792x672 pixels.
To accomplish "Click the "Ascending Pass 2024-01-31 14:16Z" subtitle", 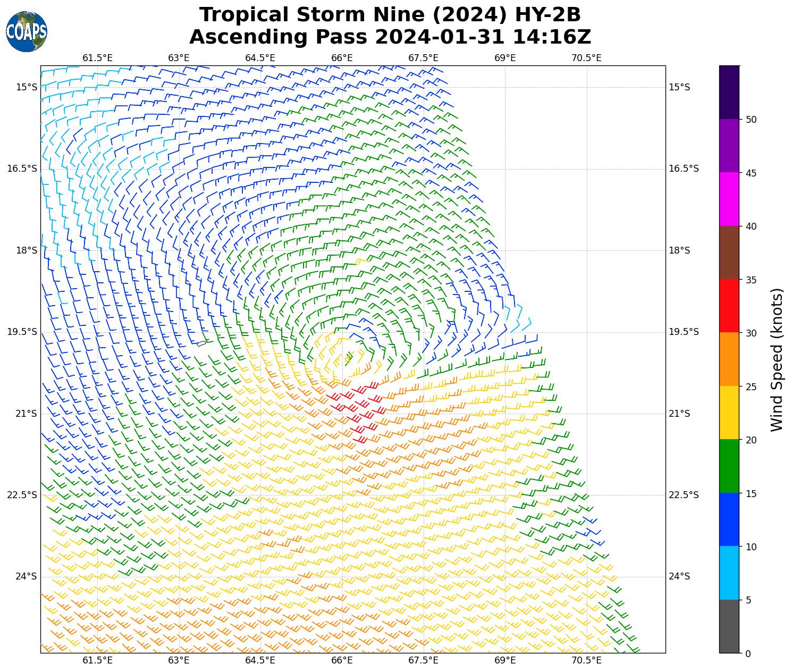I will [x=390, y=37].
